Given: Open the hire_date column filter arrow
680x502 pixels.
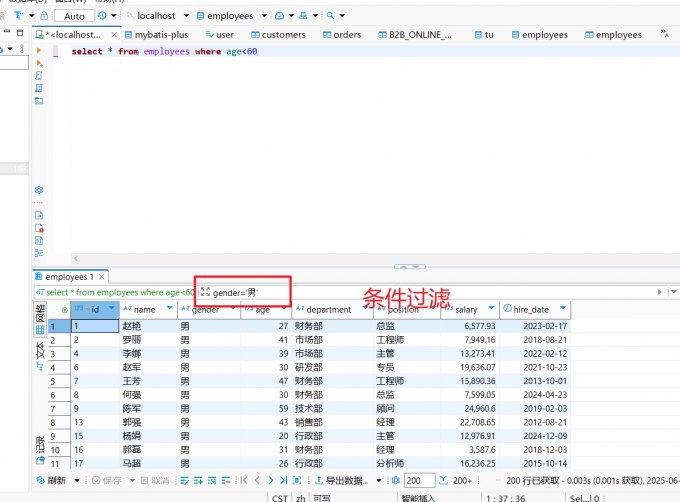Looking at the screenshot, I should point(563,308).
